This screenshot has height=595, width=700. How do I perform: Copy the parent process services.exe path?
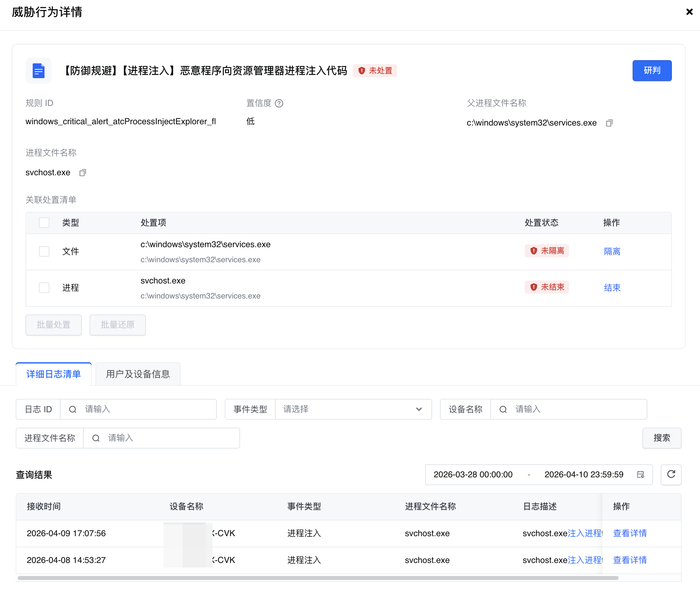[x=609, y=123]
